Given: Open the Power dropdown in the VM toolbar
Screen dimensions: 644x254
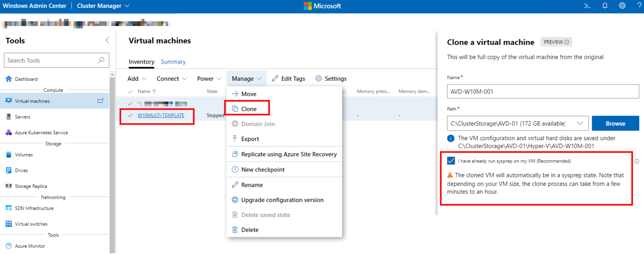Looking at the screenshot, I should (209, 78).
